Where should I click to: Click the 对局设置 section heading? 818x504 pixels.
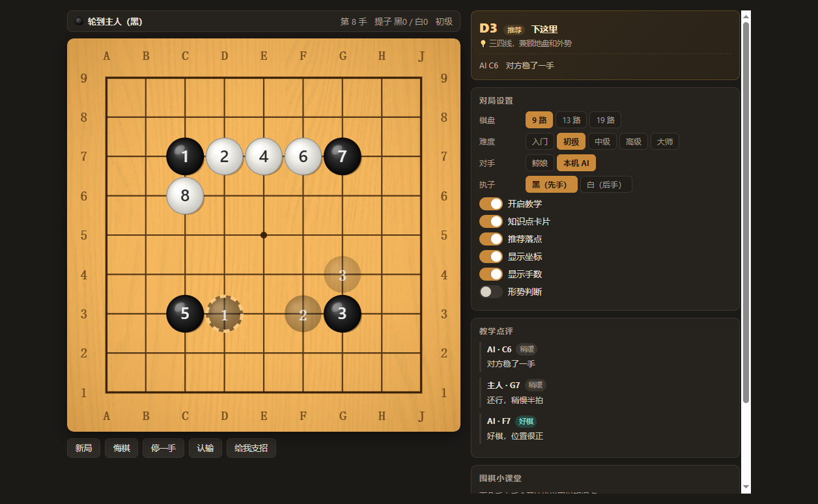coord(496,100)
